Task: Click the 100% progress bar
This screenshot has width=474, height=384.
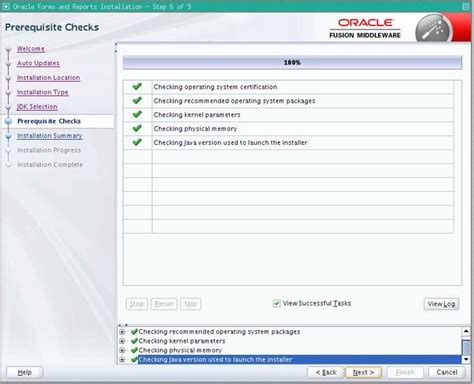Action: [x=292, y=63]
